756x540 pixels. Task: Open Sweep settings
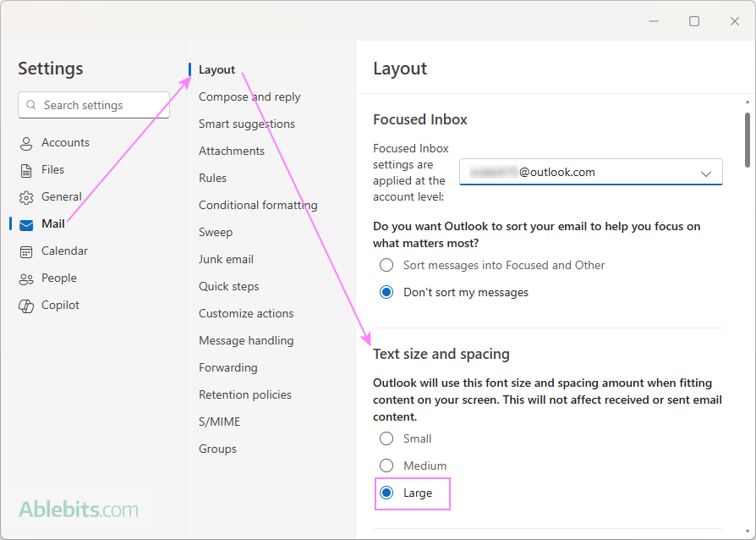click(x=216, y=232)
